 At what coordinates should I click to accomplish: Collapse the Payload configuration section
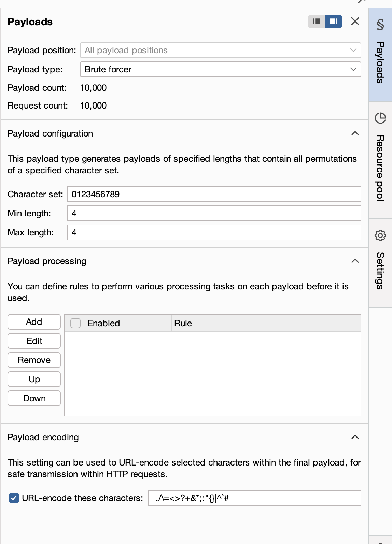[x=355, y=133]
